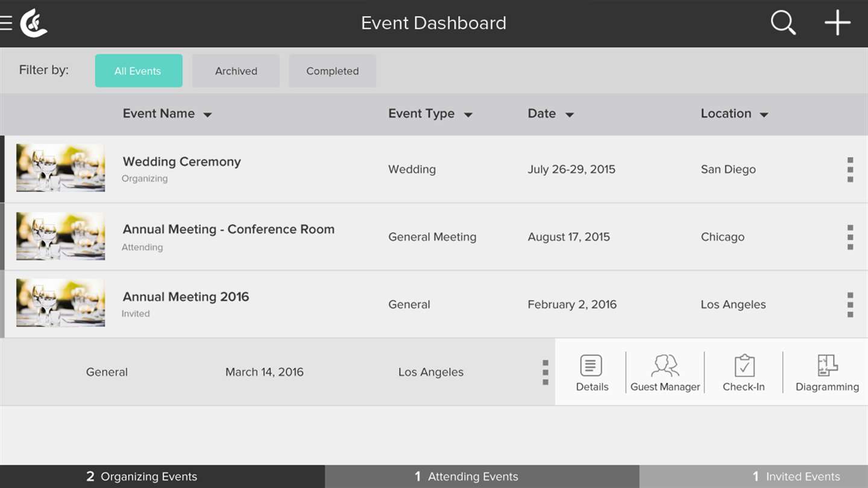Expand the Location sort dropdown
The width and height of the screenshot is (868, 488).
click(x=764, y=115)
